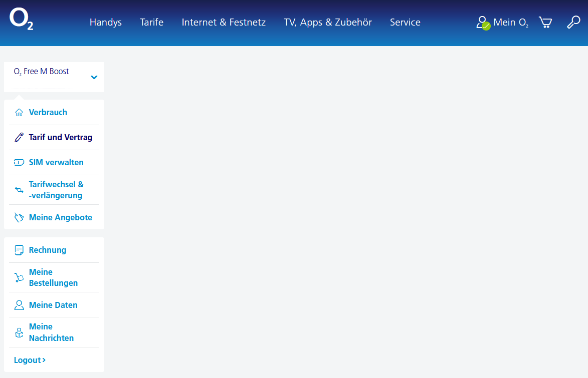Click the SIM card icon beside SIM verwalten
The width and height of the screenshot is (588, 378).
click(19, 162)
